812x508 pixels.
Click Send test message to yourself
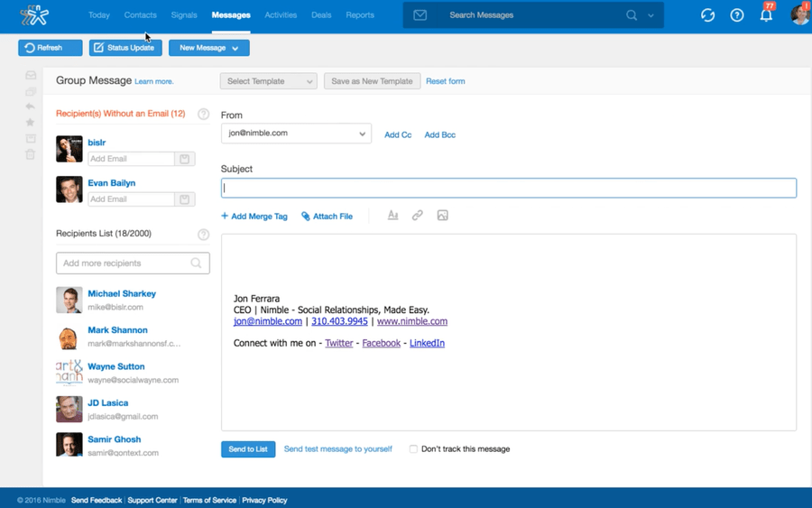pyautogui.click(x=337, y=449)
